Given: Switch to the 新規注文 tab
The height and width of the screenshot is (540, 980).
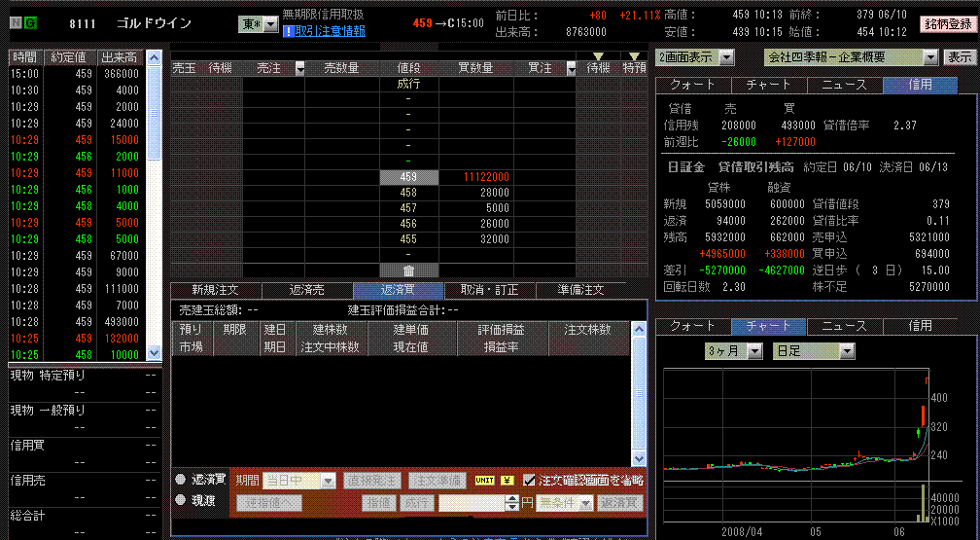Looking at the screenshot, I should 215,290.
